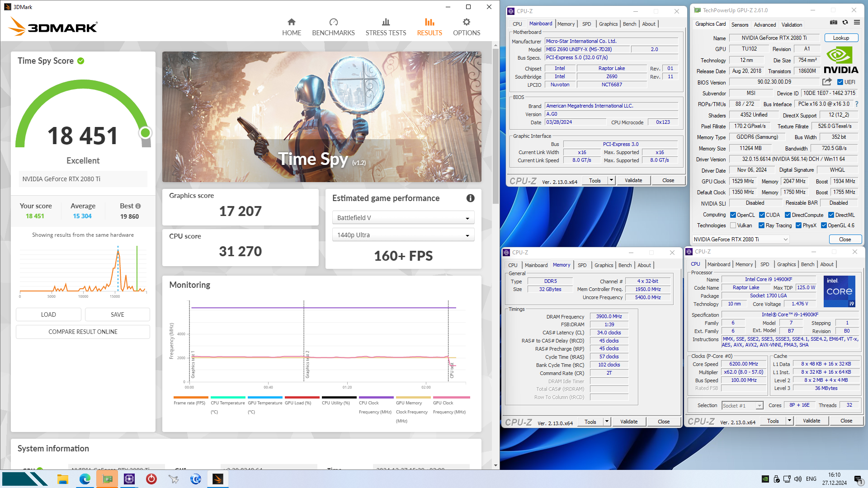Click the LOAD button in 3DMark
Viewport: 868px width, 488px height.
48,314
